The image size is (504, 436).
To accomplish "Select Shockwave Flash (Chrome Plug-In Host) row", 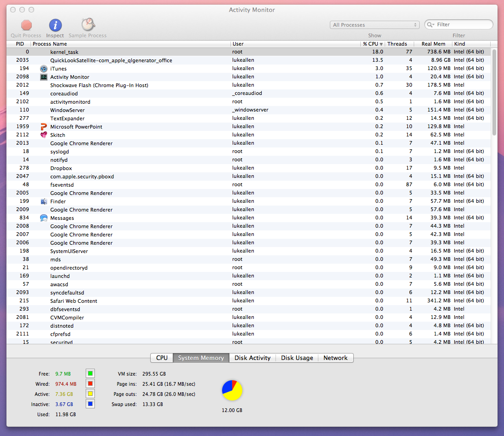I will point(248,85).
